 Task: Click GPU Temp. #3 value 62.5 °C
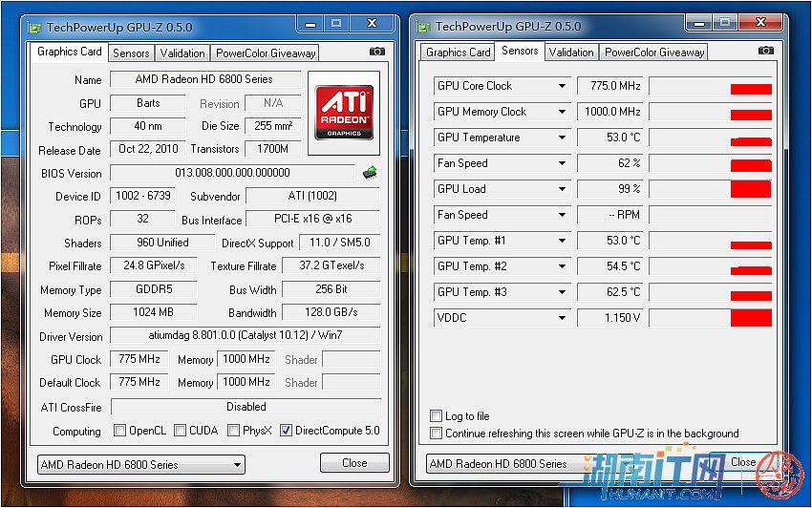click(x=610, y=292)
